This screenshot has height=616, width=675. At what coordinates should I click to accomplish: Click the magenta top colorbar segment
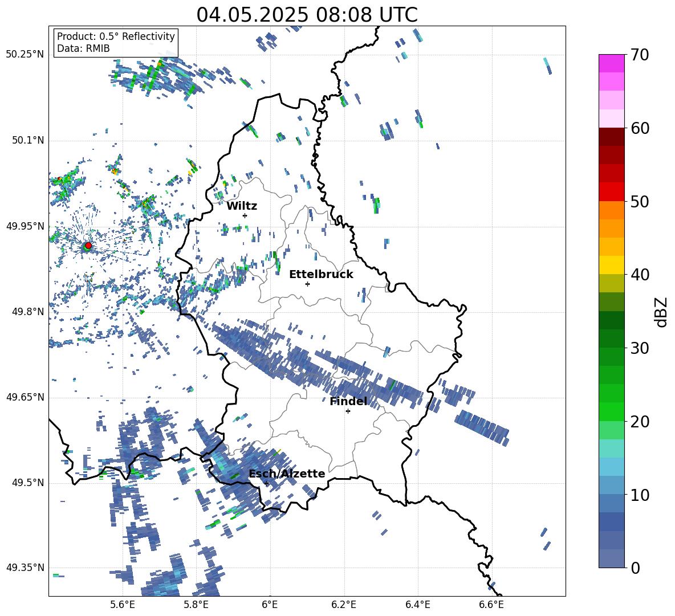click(x=612, y=64)
